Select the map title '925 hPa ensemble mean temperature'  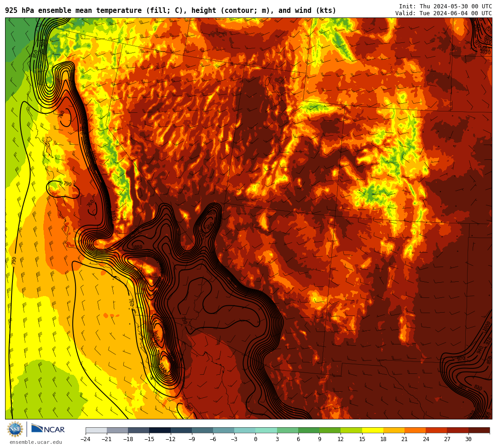click(73, 11)
